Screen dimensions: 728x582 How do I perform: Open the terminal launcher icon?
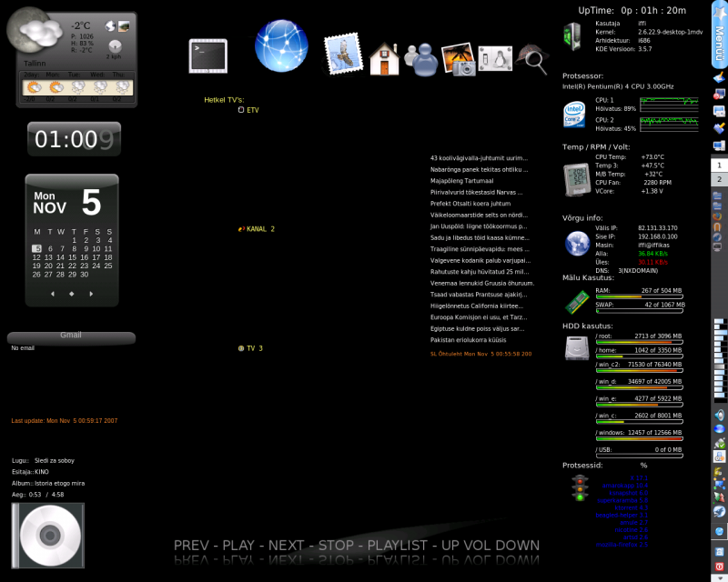click(x=208, y=56)
